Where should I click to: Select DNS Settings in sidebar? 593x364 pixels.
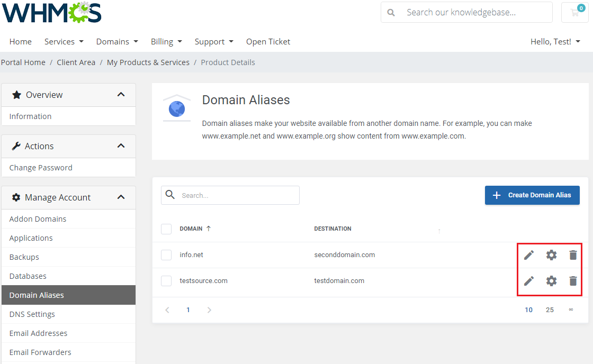point(68,314)
